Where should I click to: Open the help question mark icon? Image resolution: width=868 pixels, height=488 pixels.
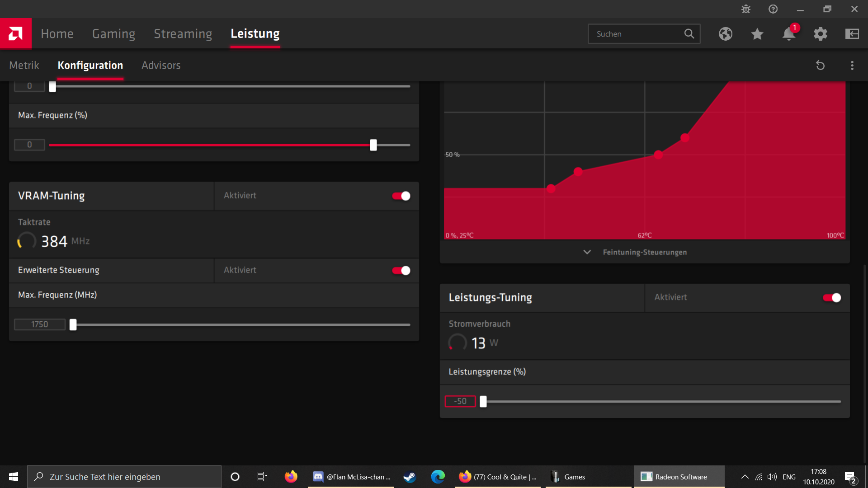(773, 9)
